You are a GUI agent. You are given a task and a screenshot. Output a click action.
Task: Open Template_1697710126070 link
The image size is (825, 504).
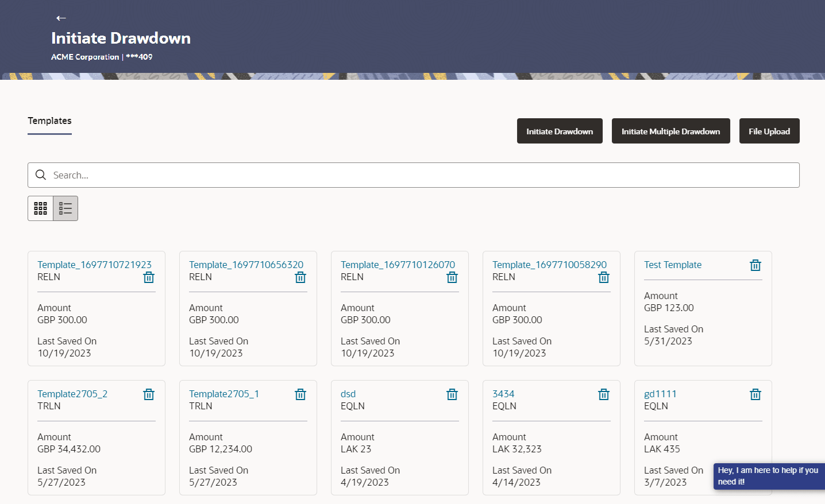(398, 265)
